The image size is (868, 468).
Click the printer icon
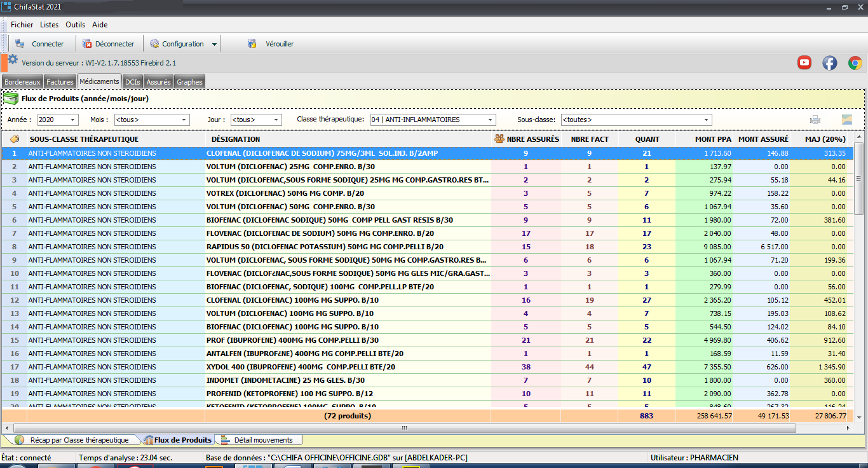point(815,120)
